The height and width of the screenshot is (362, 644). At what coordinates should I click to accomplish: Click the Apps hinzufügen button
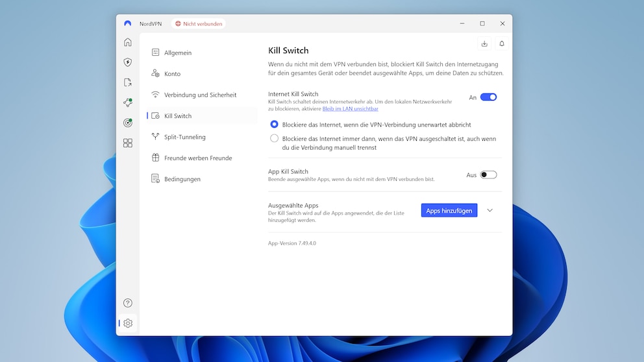click(449, 211)
